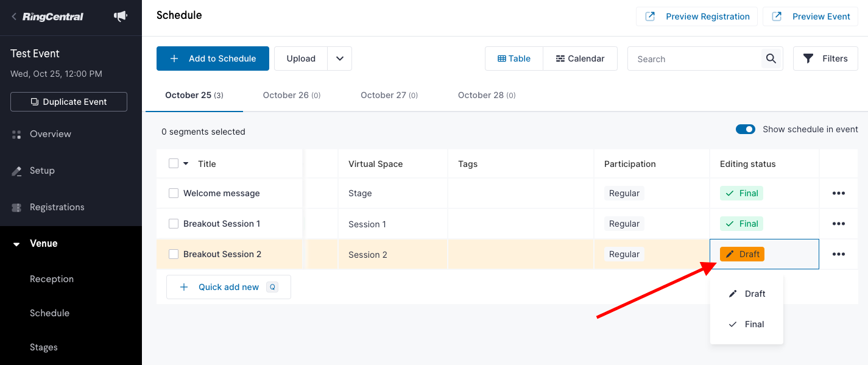Image resolution: width=868 pixels, height=365 pixels.
Task: Open the select-all dropdown arrow beside Title
Action: (186, 163)
